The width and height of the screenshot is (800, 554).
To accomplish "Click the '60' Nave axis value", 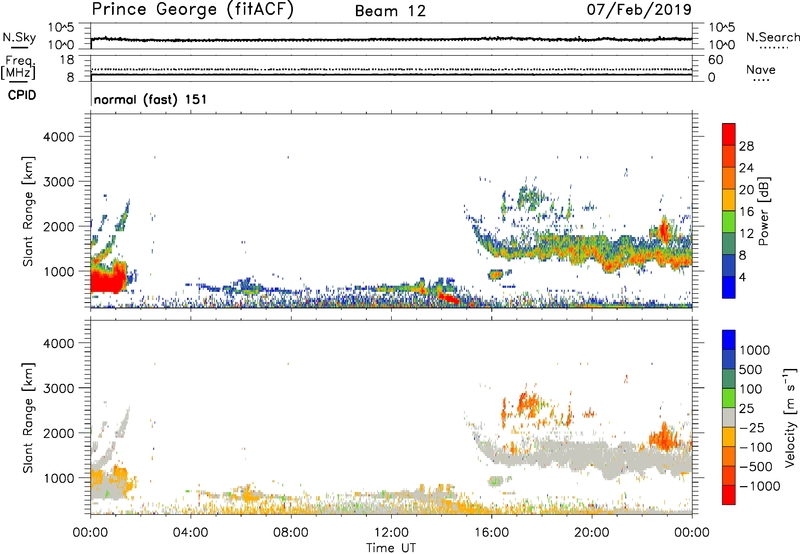I will (x=716, y=60).
